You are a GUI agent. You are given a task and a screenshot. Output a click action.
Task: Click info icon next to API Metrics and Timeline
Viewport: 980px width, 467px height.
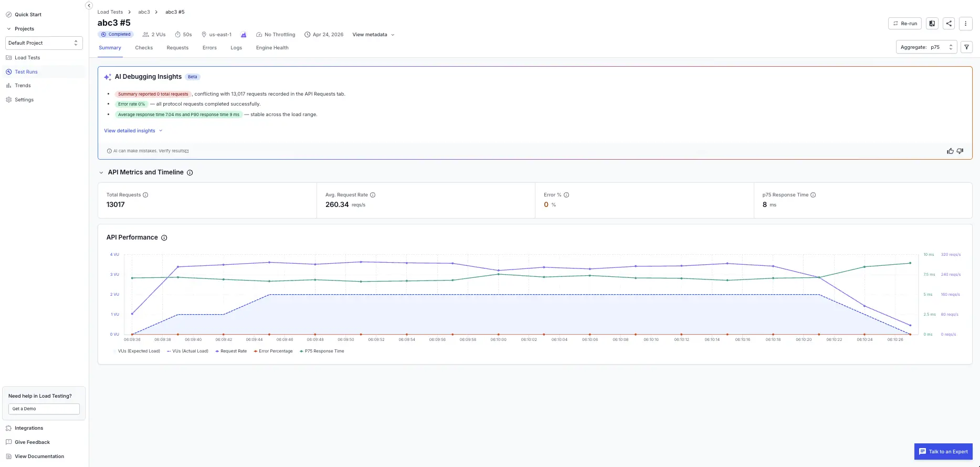[190, 172]
